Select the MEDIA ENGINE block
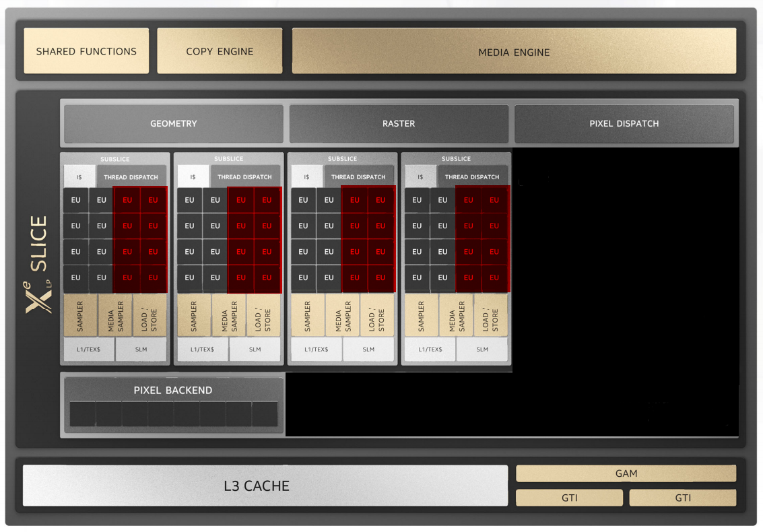 click(514, 51)
